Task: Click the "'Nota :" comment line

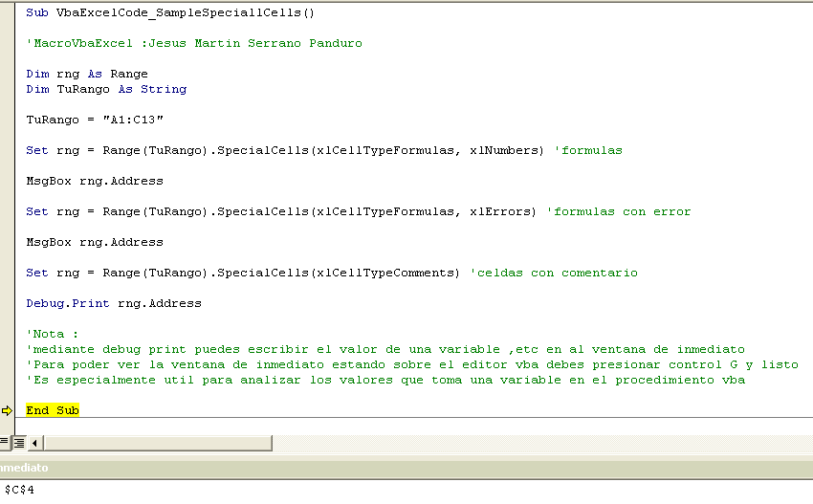Action: click(52, 334)
